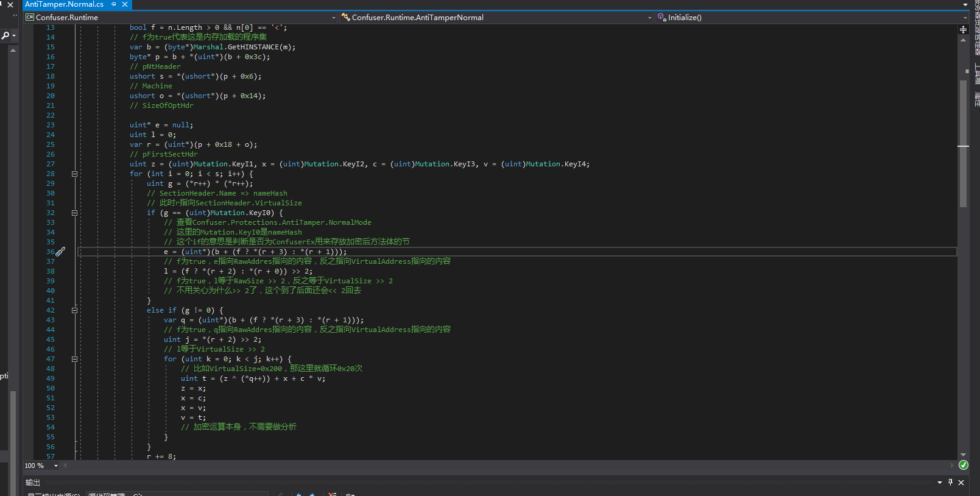
Task: Click the green no-issues checkmark status icon
Action: pos(964,466)
